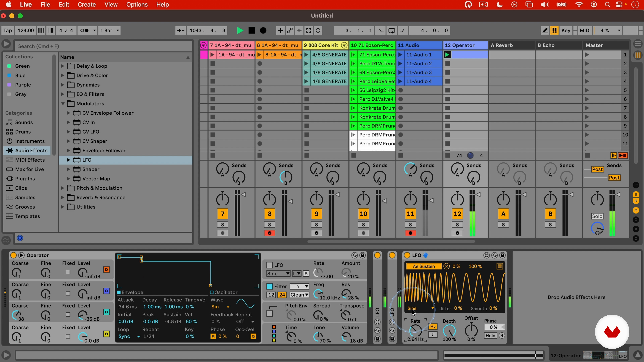
Task: Open Operator filter Clean circuit dropdown
Action: point(299,295)
